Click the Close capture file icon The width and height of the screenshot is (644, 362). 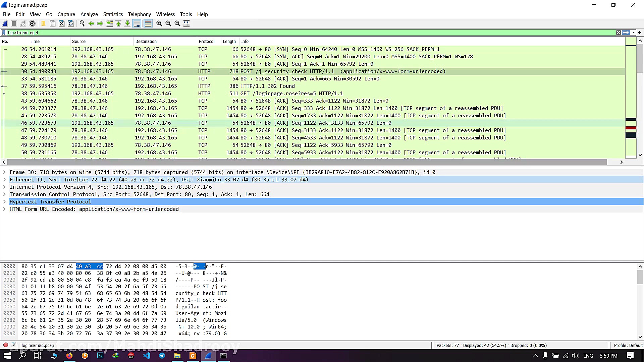click(x=62, y=23)
